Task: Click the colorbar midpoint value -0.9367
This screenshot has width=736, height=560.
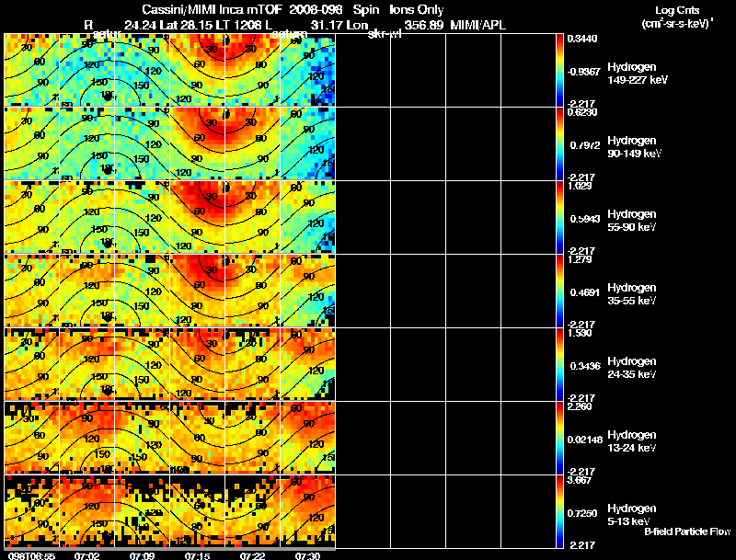Action: [583, 72]
